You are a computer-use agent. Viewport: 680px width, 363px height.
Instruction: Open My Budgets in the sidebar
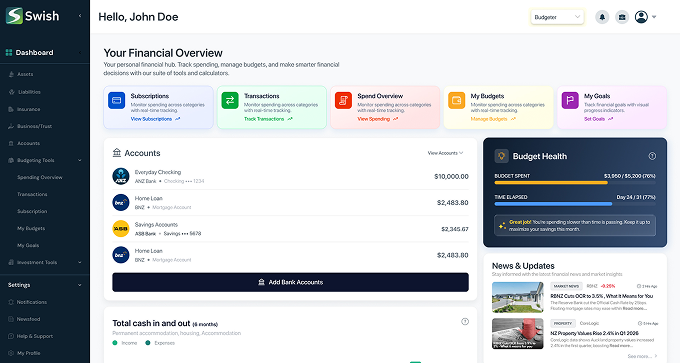point(31,228)
